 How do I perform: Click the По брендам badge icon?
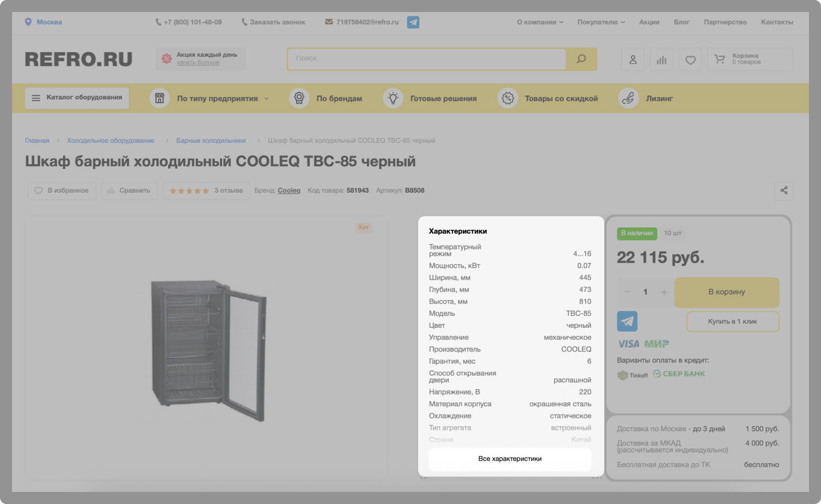[x=299, y=99]
